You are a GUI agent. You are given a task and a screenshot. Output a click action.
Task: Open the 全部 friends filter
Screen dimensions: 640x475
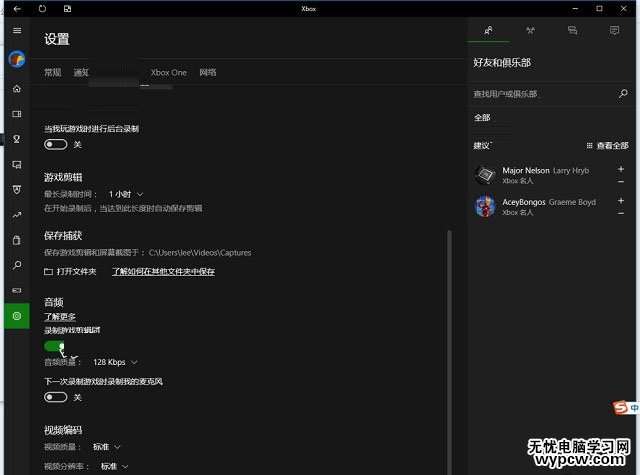[x=482, y=118]
